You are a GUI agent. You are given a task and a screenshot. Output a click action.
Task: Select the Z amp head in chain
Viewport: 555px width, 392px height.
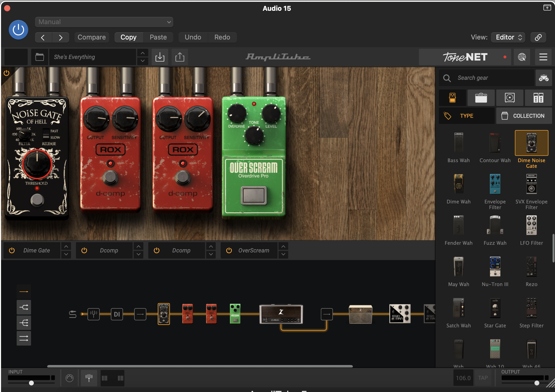281,314
